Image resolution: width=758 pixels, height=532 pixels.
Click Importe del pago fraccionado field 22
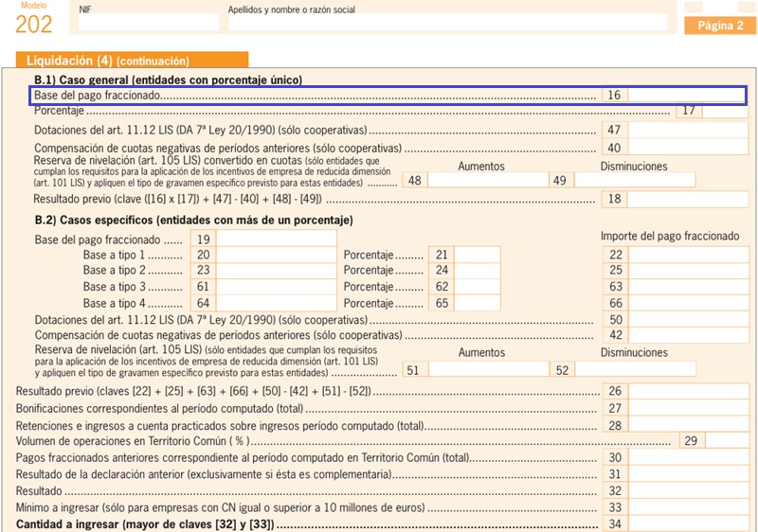tap(689, 255)
